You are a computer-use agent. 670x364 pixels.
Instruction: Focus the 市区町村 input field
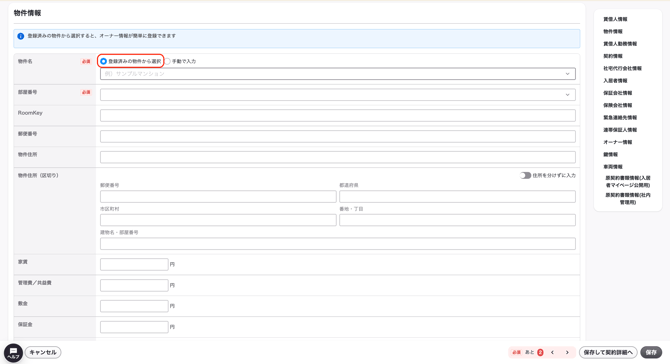(x=218, y=220)
